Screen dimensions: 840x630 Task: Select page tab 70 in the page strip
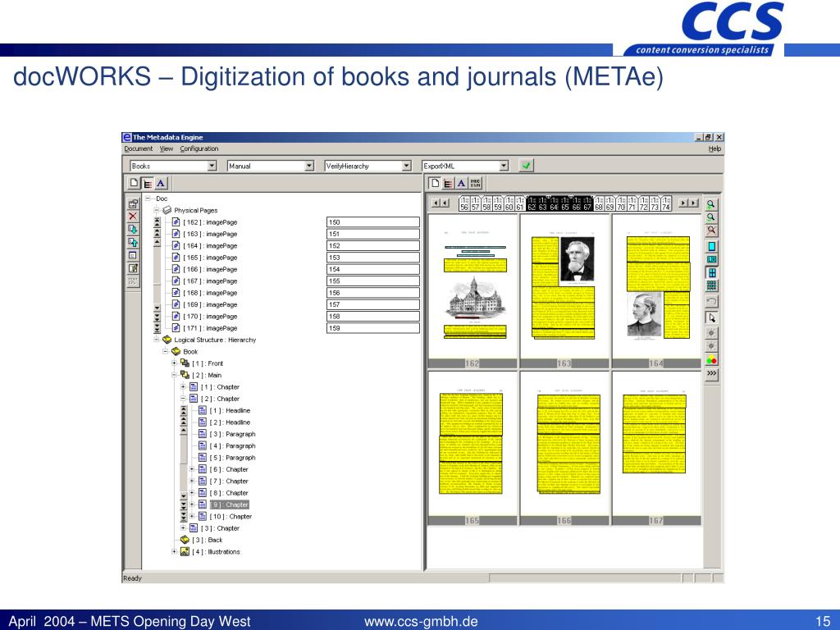[x=621, y=204]
